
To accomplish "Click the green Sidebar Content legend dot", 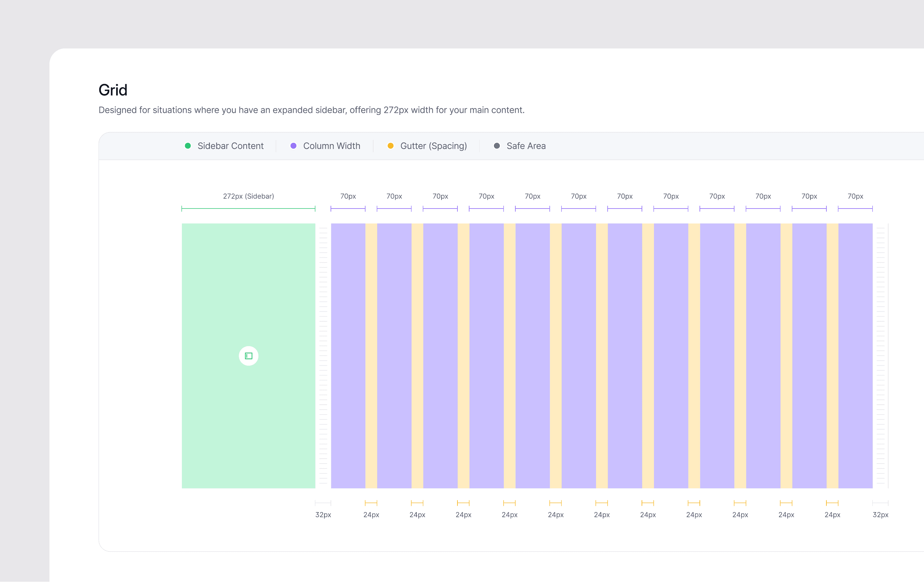I will (188, 146).
